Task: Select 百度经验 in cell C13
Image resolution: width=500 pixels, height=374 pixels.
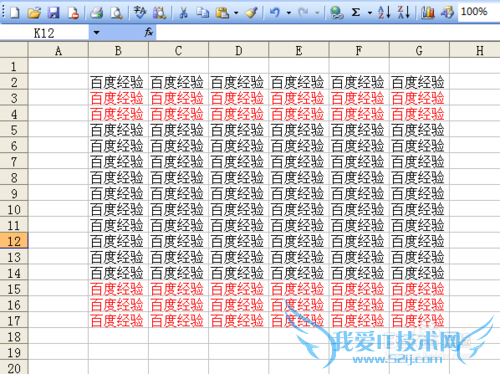Action: pos(179,257)
